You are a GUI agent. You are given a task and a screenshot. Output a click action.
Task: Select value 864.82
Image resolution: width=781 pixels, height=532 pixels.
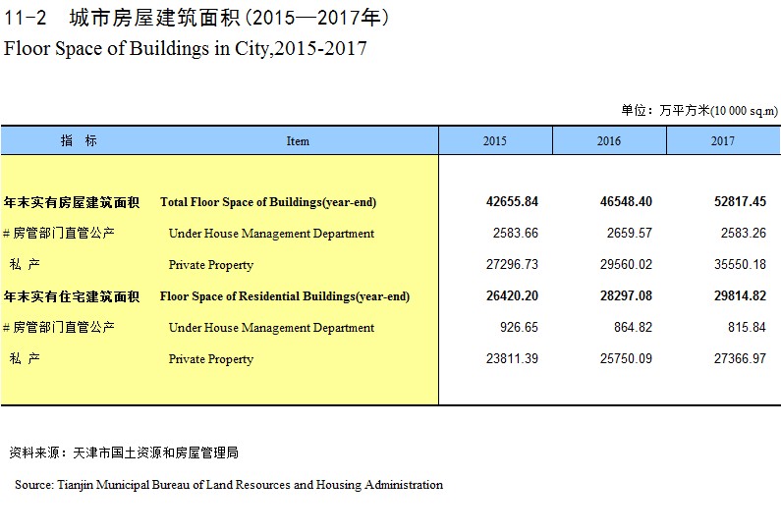pyautogui.click(x=633, y=327)
